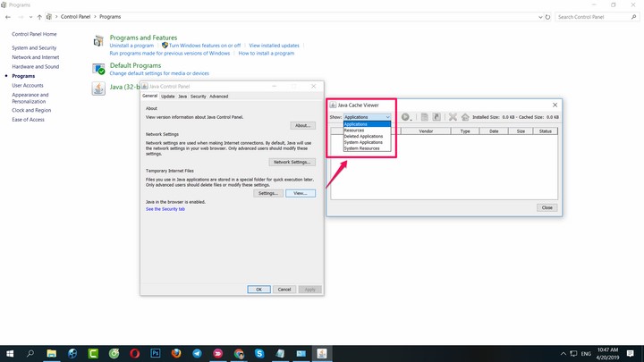644x362 pixels.
Task: Switch to the Update tab
Action: [167, 97]
